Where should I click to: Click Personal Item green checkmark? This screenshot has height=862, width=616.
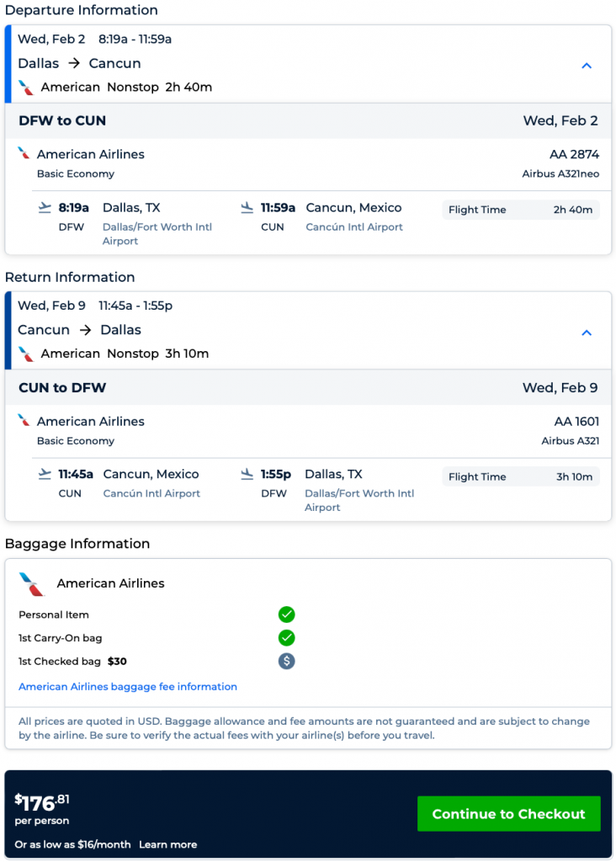pos(287,615)
